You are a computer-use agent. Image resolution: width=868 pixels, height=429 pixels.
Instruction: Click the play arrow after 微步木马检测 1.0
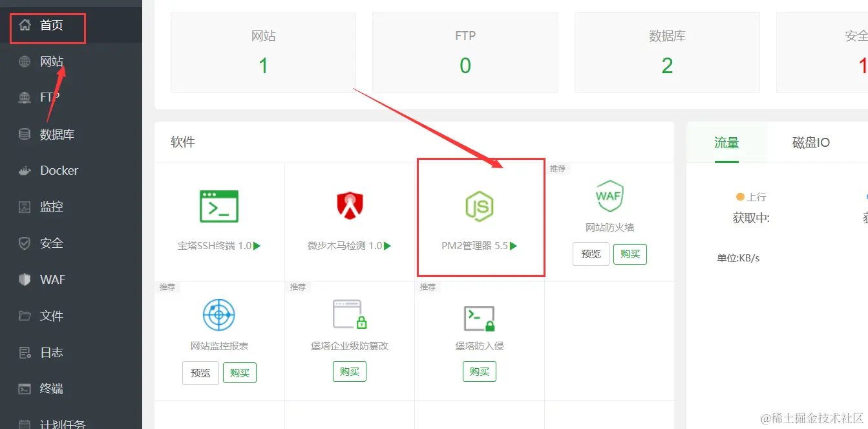(387, 246)
